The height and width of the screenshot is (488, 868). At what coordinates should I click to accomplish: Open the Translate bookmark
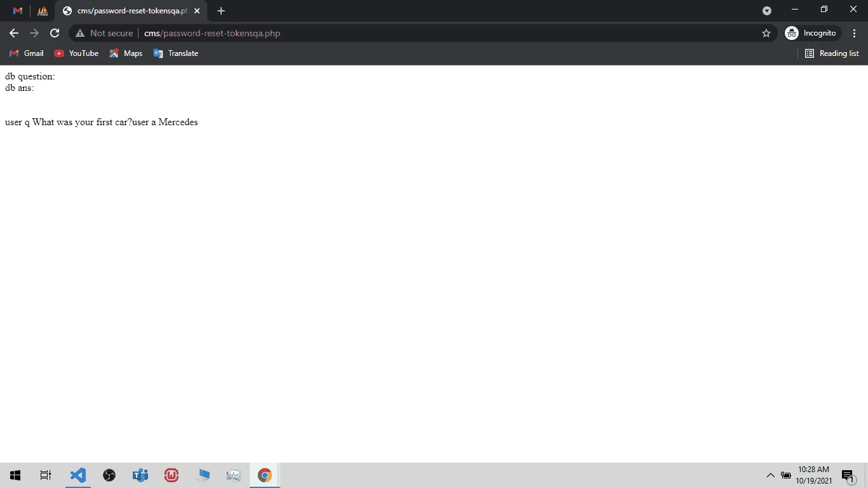pos(176,53)
